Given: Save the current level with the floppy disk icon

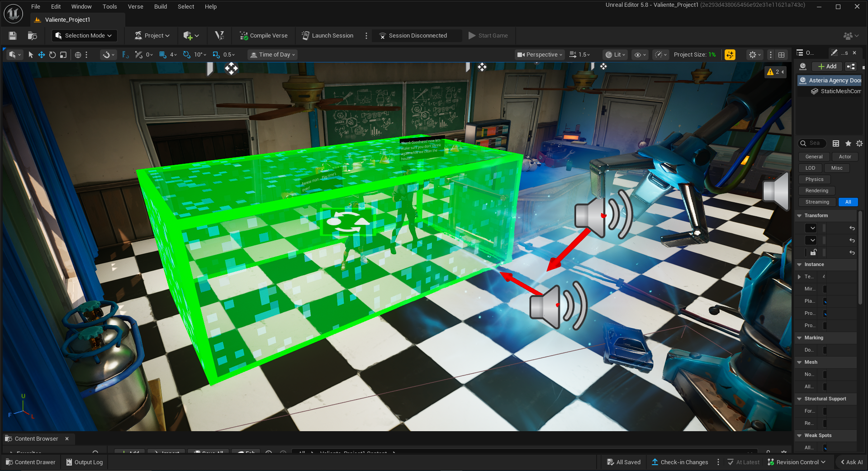Looking at the screenshot, I should pyautogui.click(x=13, y=36).
